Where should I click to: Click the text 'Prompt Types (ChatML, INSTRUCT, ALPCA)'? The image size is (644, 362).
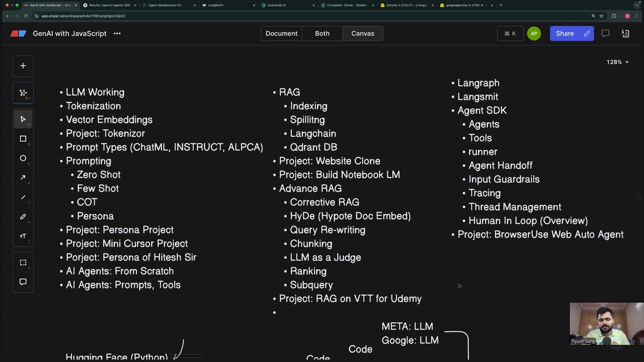[x=164, y=147]
